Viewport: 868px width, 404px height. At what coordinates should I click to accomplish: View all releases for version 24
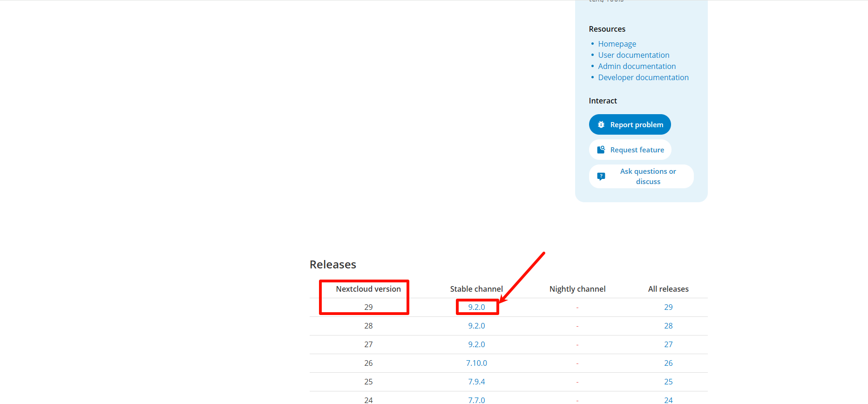668,400
